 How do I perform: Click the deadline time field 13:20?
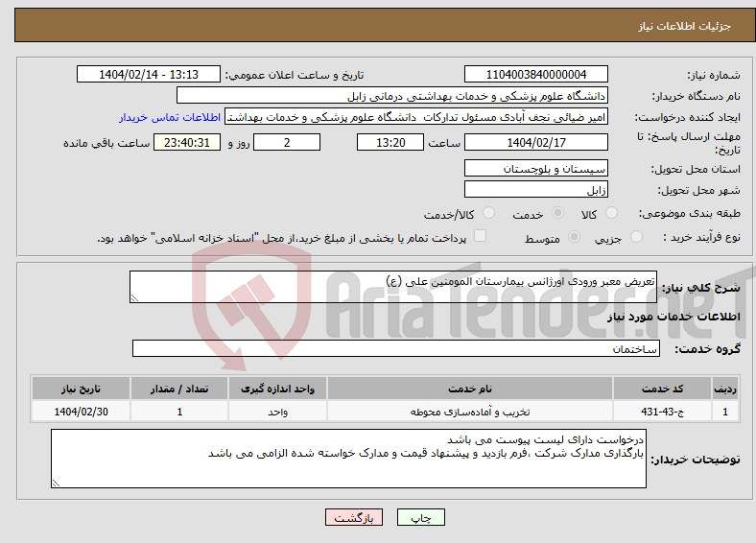click(390, 142)
